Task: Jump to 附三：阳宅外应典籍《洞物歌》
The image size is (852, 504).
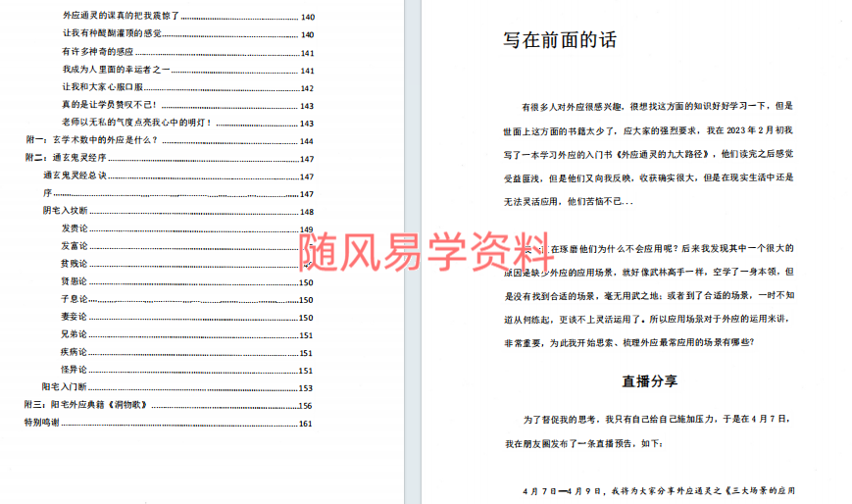Action: pyautogui.click(x=84, y=406)
